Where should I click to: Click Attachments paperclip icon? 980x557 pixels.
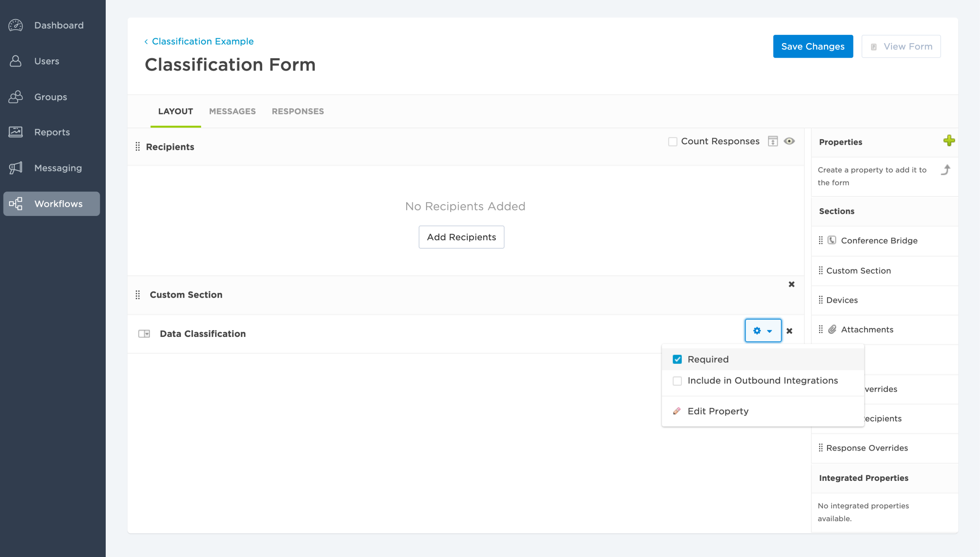click(x=832, y=329)
